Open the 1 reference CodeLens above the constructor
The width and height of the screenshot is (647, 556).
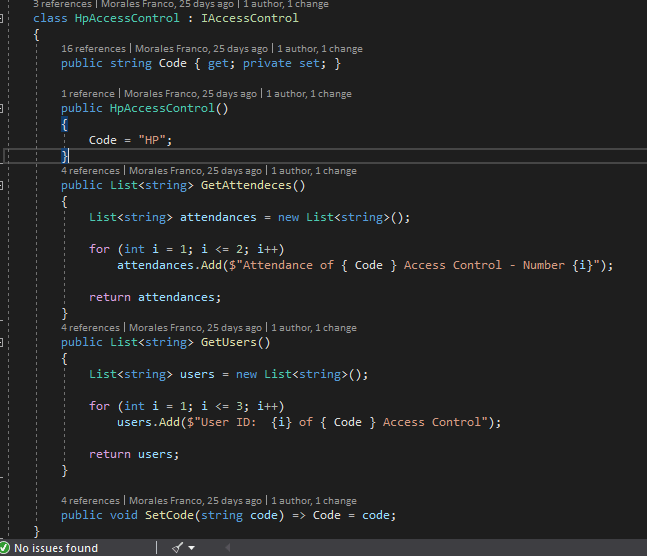[88, 94]
